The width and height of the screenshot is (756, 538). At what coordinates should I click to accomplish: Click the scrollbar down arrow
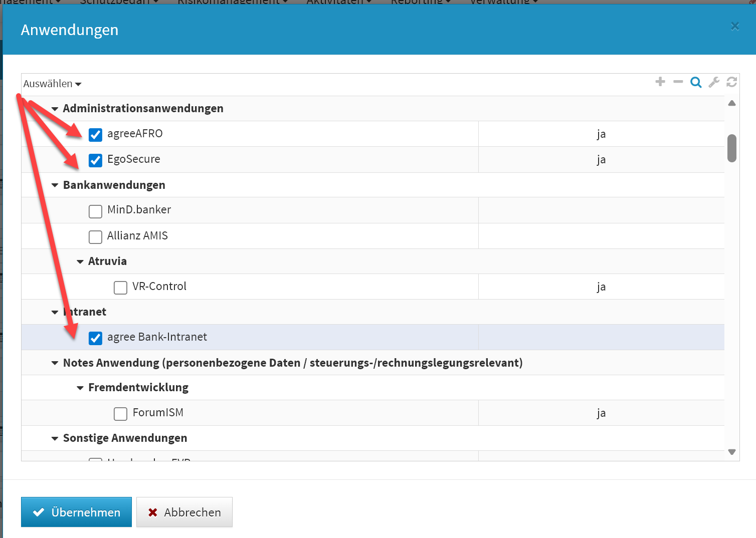(732, 452)
